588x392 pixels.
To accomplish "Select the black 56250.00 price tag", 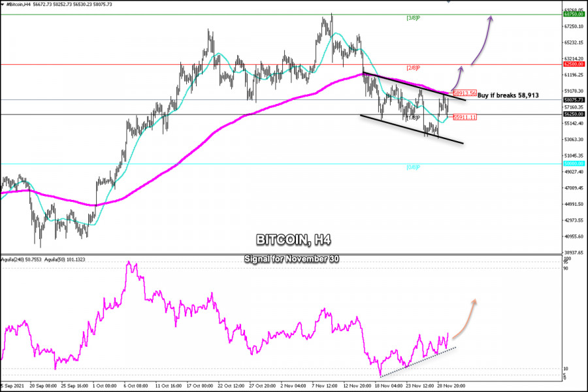I will pos(574,114).
